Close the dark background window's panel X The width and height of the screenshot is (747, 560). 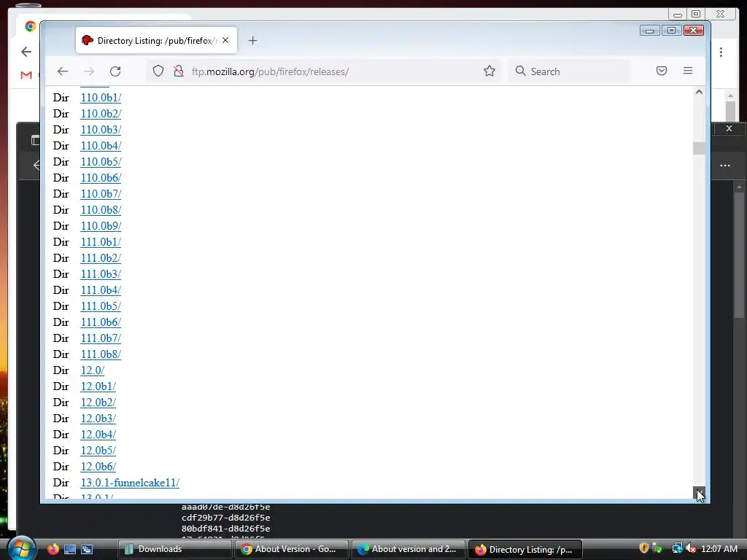pos(729,128)
